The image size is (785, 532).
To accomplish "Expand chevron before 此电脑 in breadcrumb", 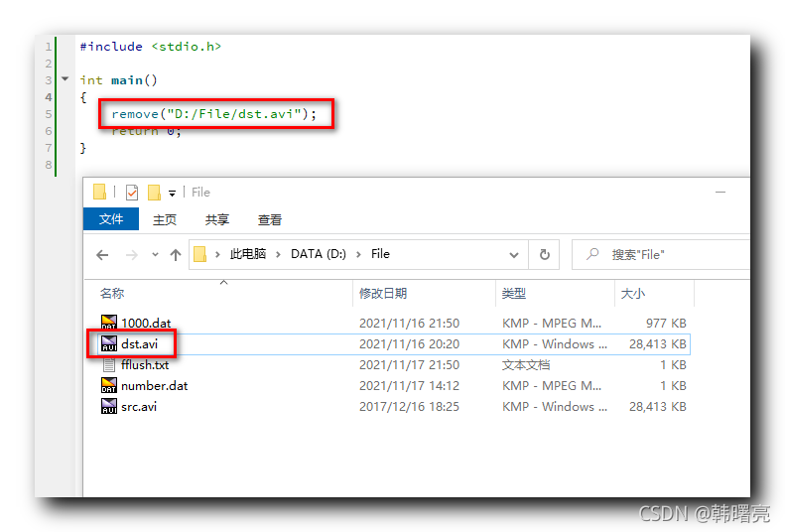I will 217,255.
